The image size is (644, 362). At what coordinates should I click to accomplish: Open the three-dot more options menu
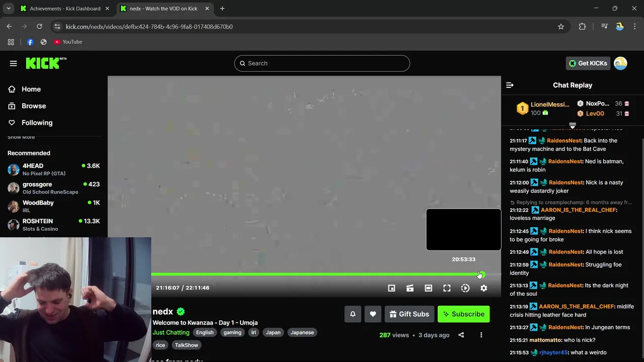point(481,335)
